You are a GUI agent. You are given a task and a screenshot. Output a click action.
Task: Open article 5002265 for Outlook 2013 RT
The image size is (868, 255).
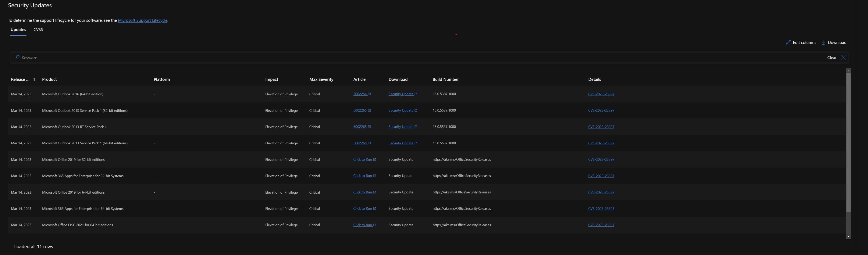tap(360, 127)
